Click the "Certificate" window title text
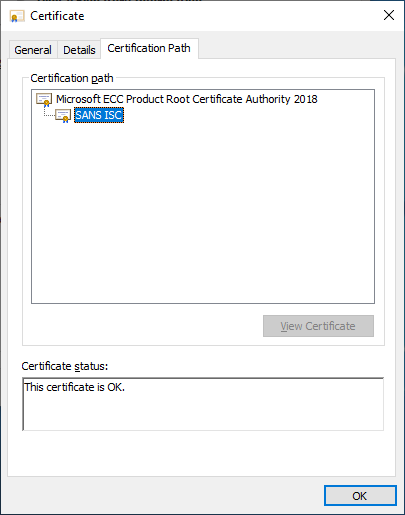The image size is (405, 515). point(57,16)
